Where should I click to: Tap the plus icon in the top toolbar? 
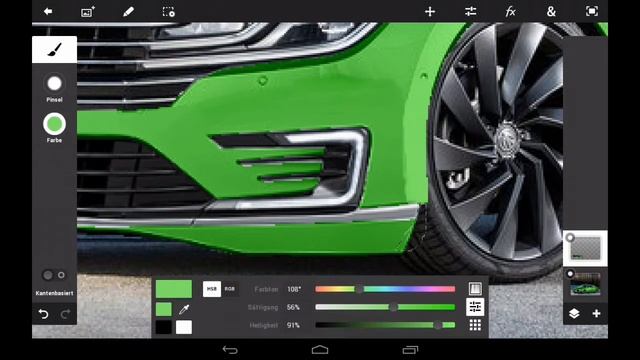coord(430,11)
